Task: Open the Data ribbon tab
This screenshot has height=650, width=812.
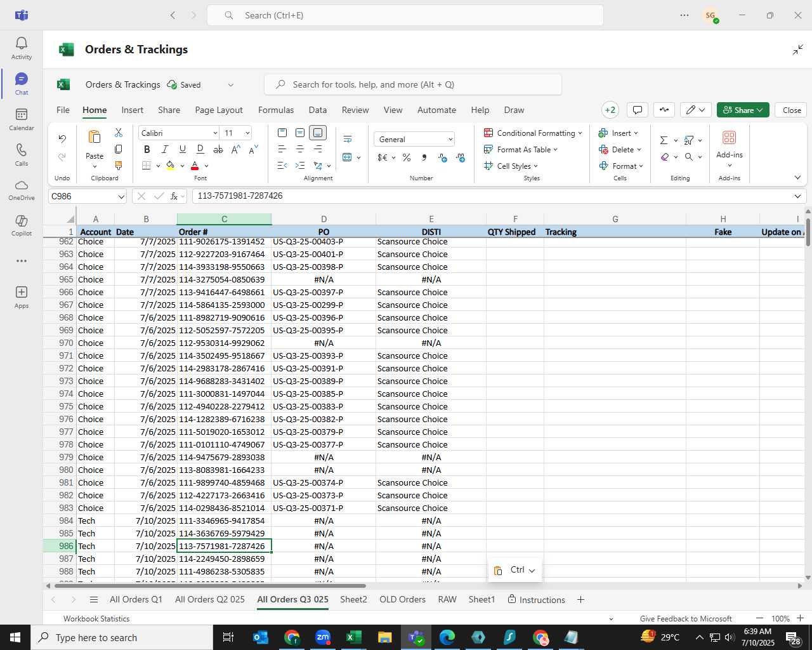Action: tap(318, 110)
